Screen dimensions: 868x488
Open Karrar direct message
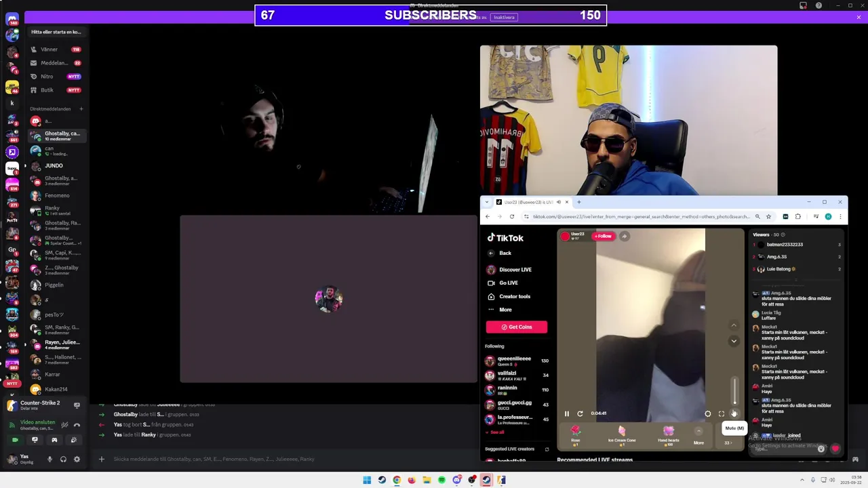coord(56,374)
